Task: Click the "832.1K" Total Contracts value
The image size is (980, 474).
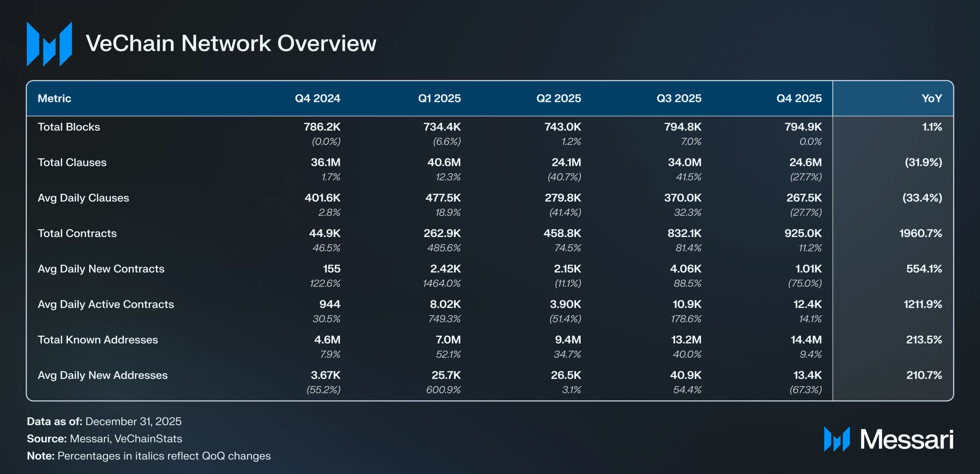Action: pos(684,233)
